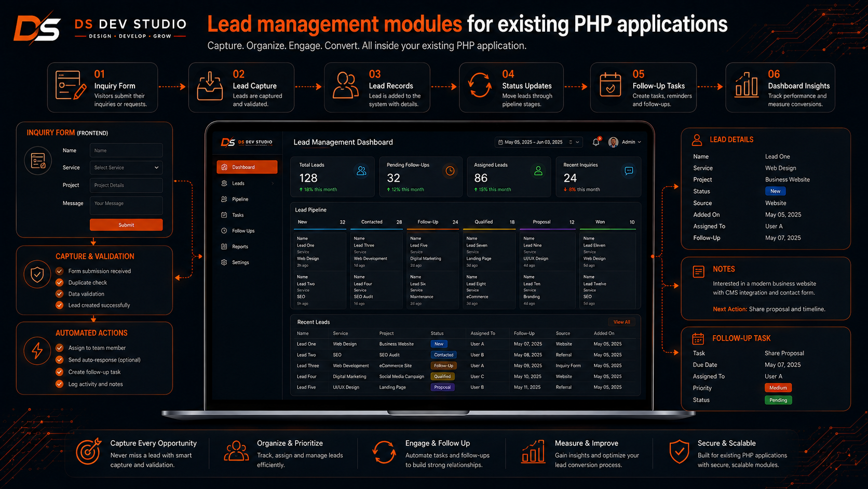Click the Follow-Up Tasks calendar check icon
The image size is (868, 489).
click(610, 85)
